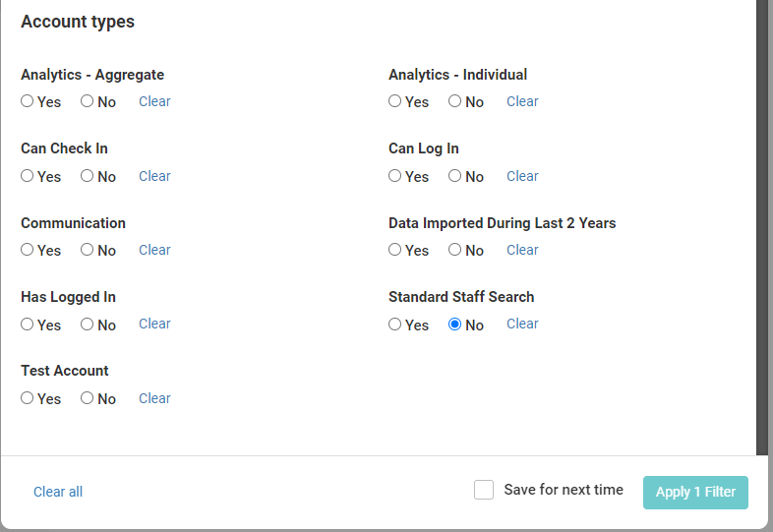Select No for Data Imported During Last 2 Years
Viewport: 773px width, 532px height.
pyautogui.click(x=454, y=250)
